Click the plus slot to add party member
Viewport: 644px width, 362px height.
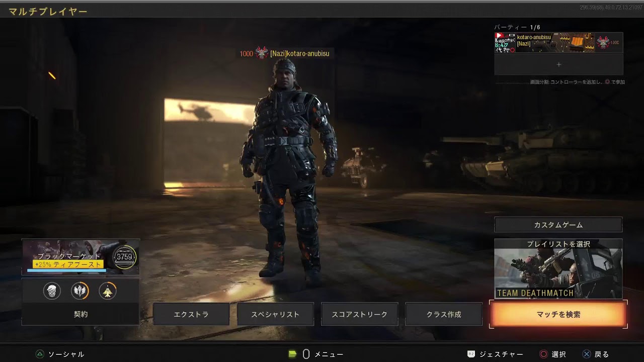click(x=558, y=64)
